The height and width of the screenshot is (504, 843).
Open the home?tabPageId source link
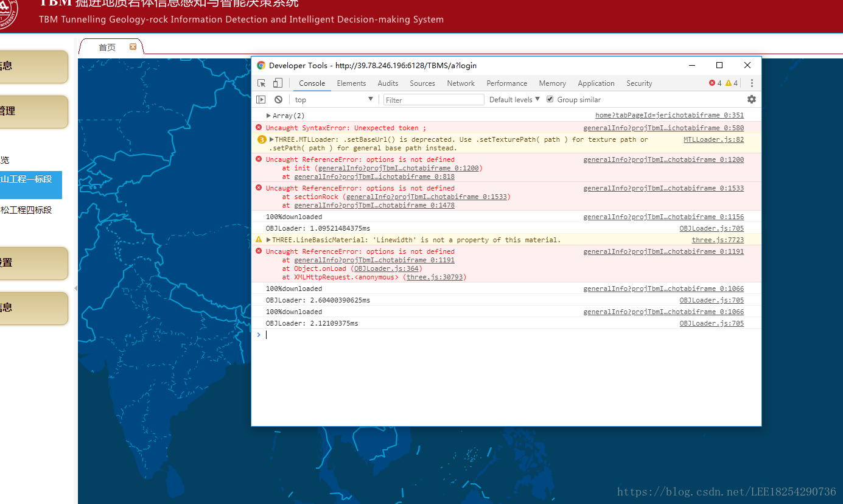[670, 116]
